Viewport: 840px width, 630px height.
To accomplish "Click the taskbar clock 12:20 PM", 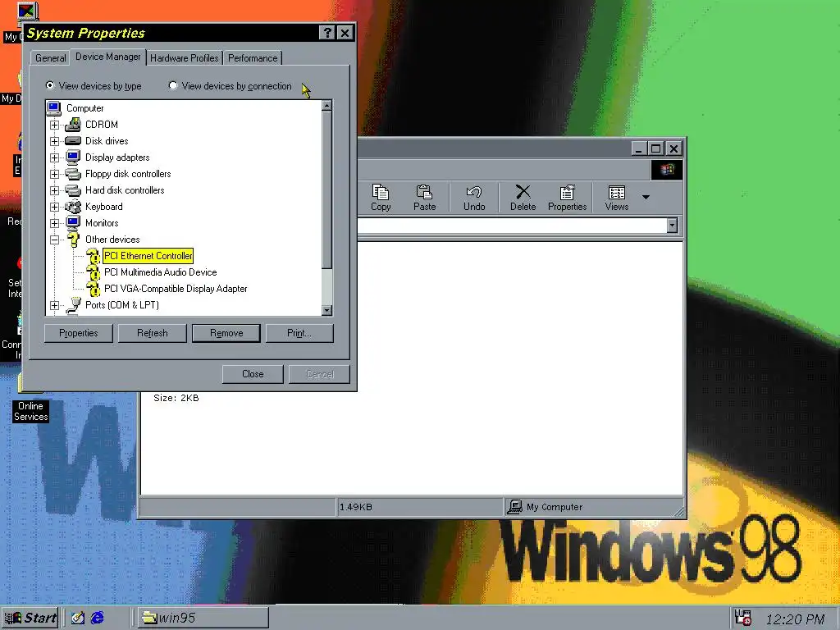I will pyautogui.click(x=794, y=619).
